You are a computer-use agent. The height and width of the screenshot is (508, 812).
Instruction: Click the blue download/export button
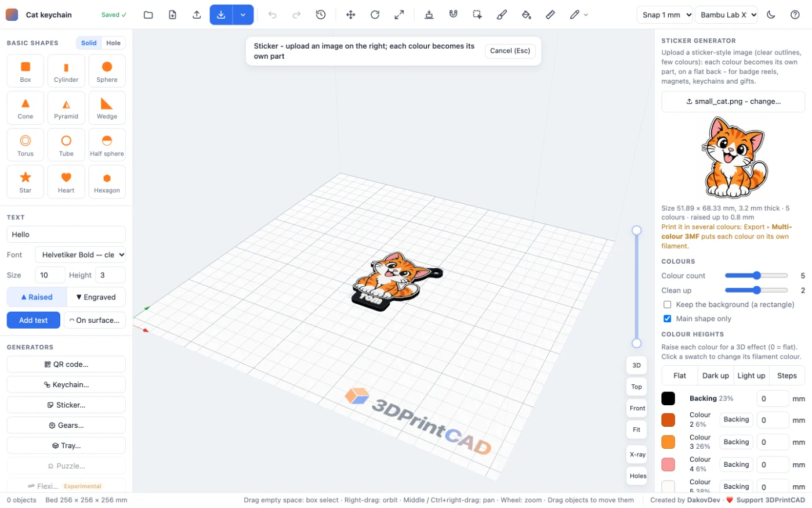click(x=221, y=15)
